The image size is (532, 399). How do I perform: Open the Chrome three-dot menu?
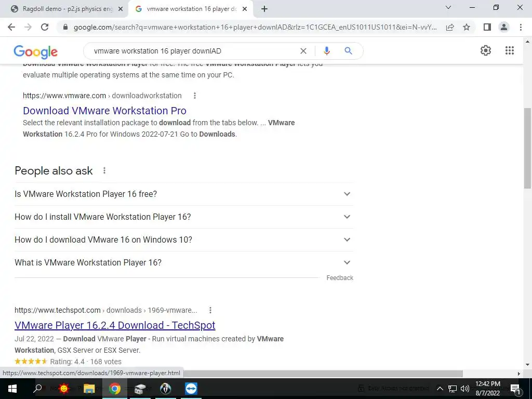[521, 27]
